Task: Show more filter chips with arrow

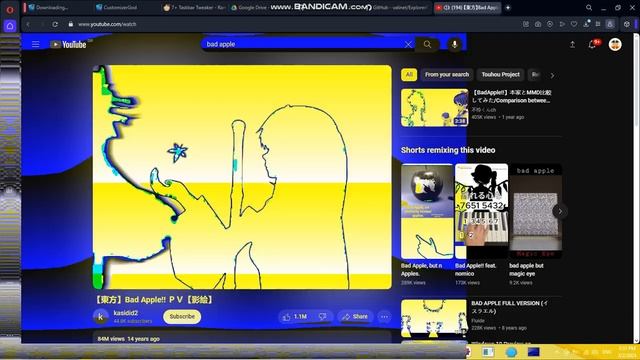Action: [x=552, y=76]
